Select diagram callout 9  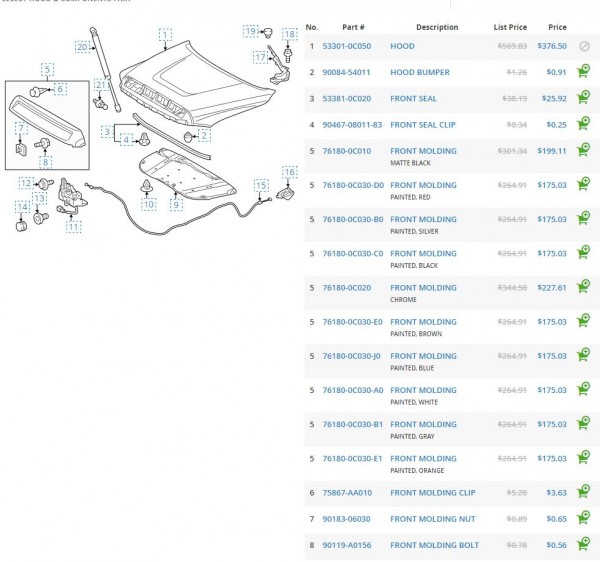[x=176, y=205]
